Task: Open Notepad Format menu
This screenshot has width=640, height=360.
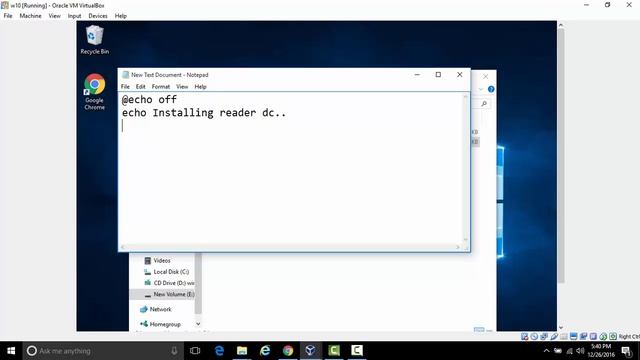Action: pos(161,87)
